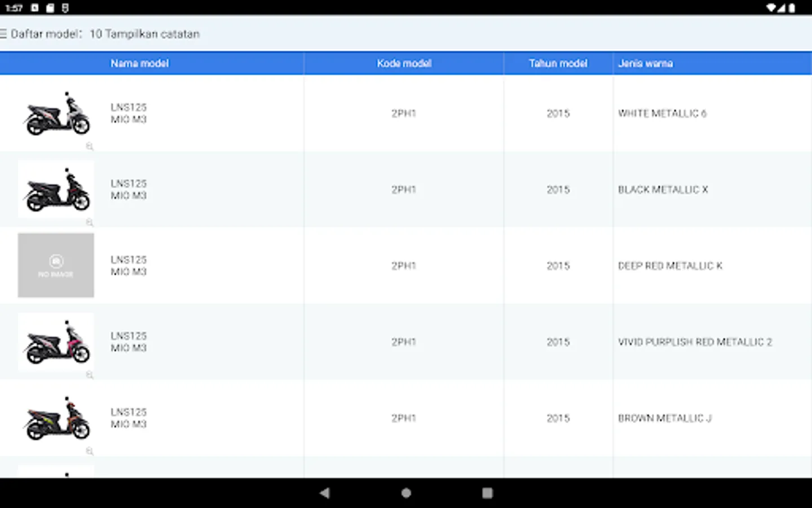The height and width of the screenshot is (508, 812).
Task: Tap the zoom icon under Vivid Purplish Red scooter
Action: (89, 375)
